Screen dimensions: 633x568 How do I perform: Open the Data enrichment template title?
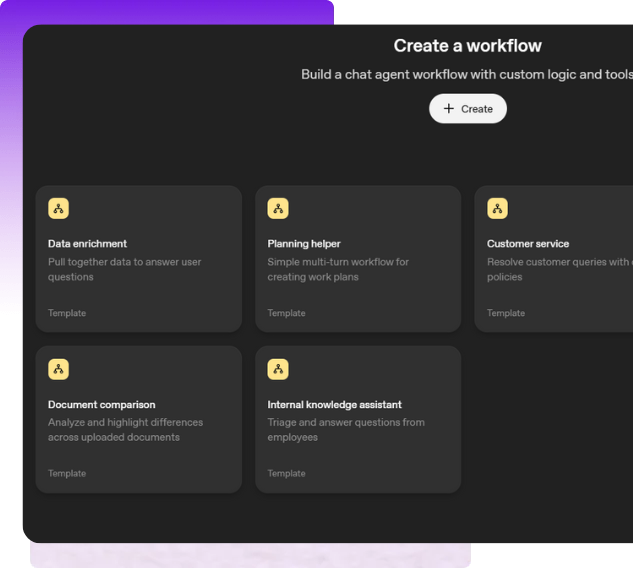coord(88,244)
